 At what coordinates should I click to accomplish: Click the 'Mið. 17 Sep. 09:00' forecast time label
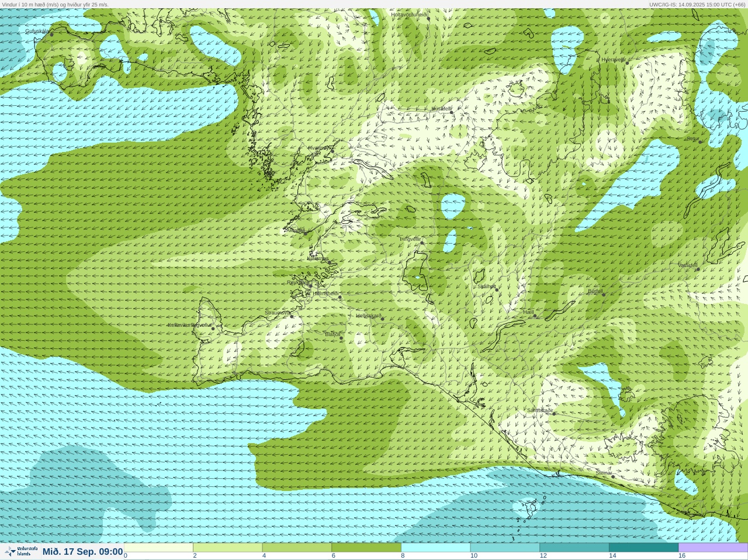coord(82,552)
